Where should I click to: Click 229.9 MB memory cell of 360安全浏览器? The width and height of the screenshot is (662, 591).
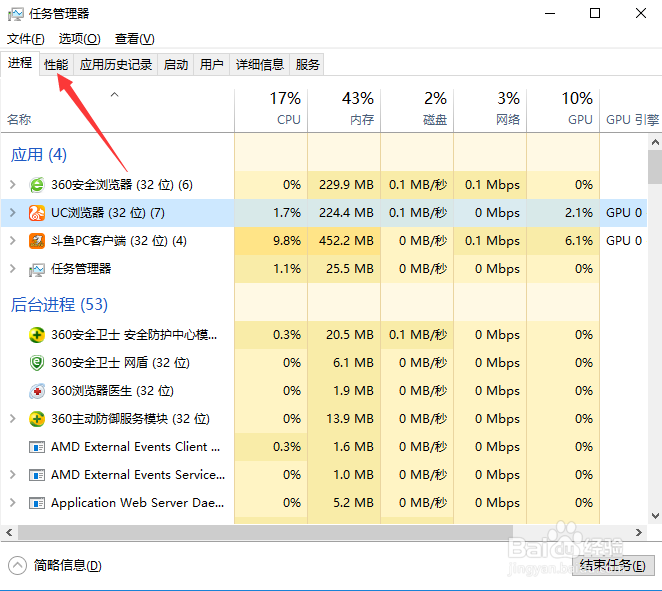[x=346, y=185]
